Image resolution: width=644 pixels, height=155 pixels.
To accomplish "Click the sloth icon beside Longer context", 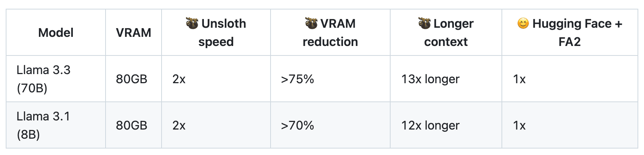I will [424, 24].
